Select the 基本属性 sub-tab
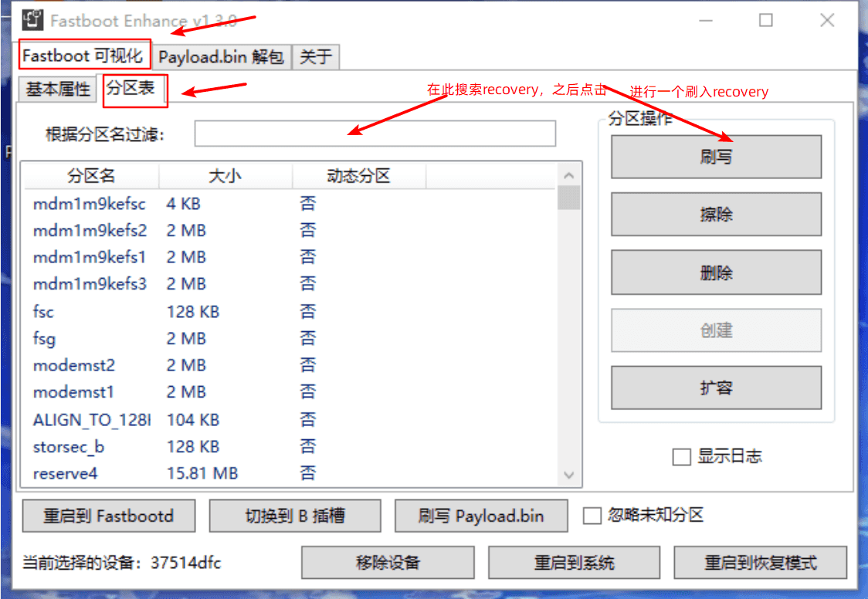This screenshot has width=868, height=599. pyautogui.click(x=58, y=90)
